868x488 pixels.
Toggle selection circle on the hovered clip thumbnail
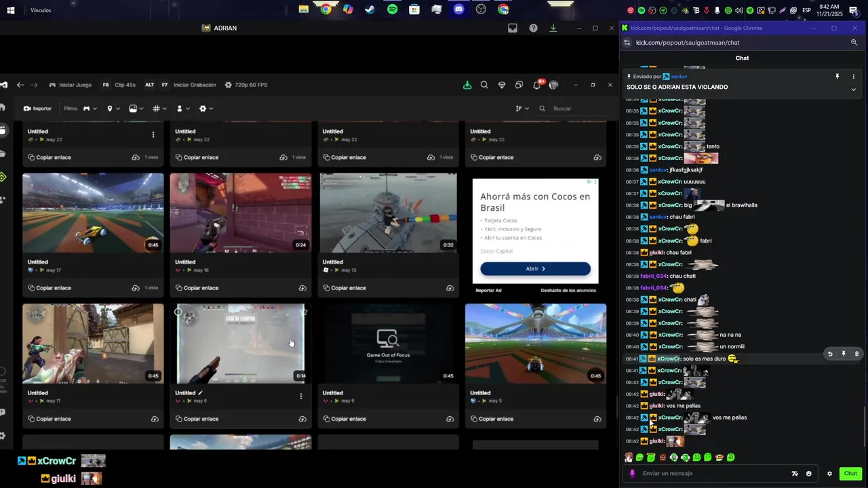click(x=178, y=312)
